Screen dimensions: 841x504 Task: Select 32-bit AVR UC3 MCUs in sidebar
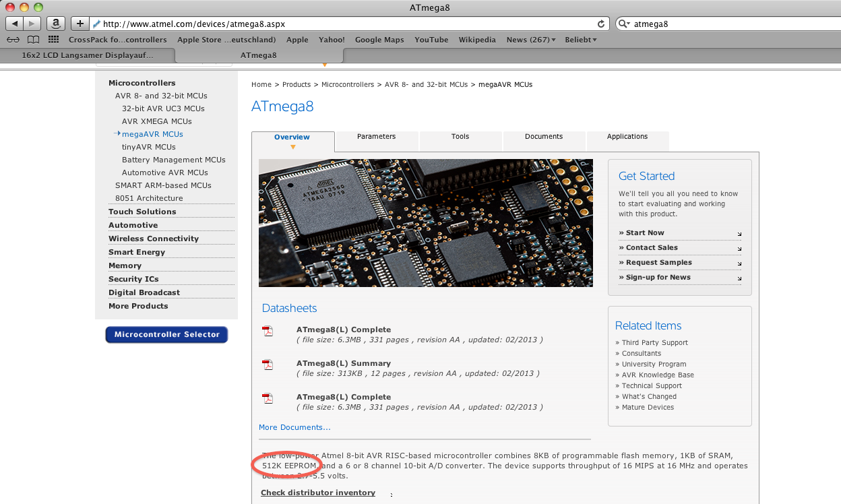click(163, 108)
